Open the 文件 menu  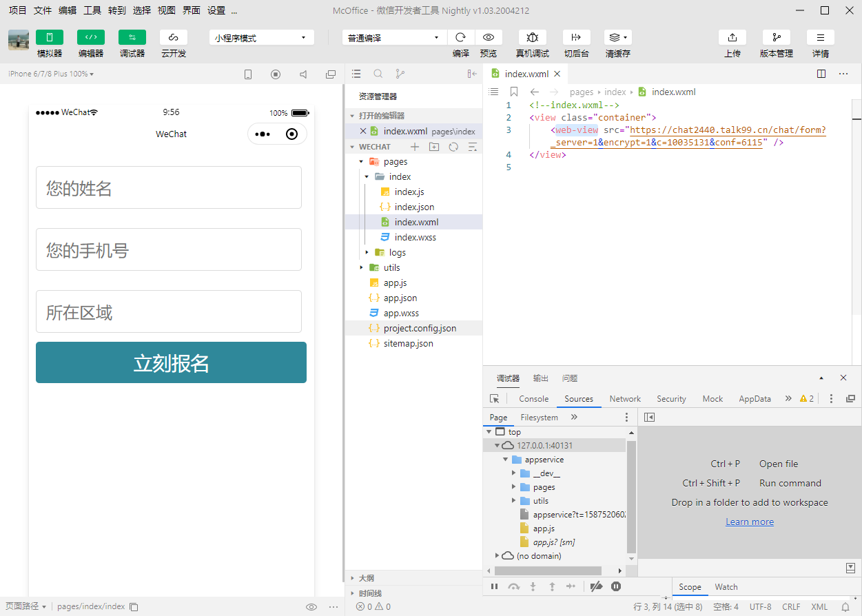pyautogui.click(x=43, y=10)
